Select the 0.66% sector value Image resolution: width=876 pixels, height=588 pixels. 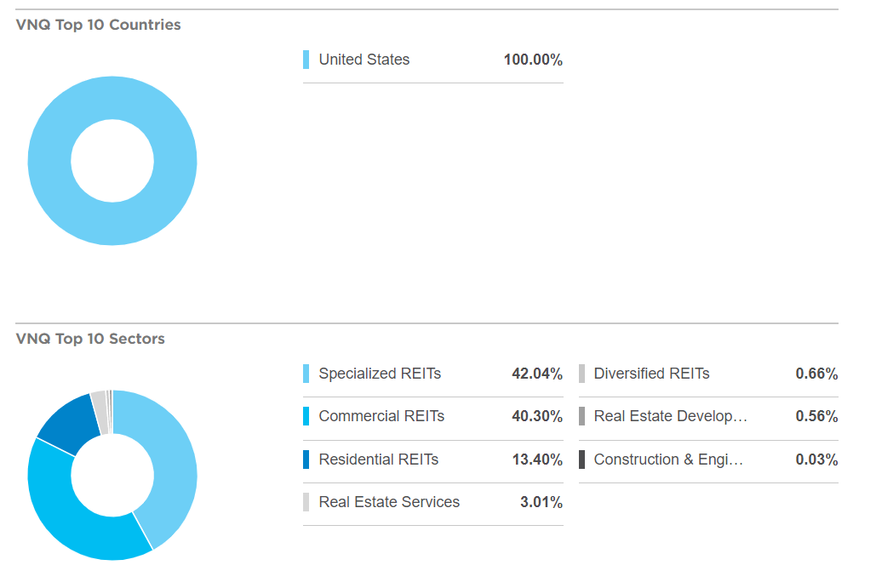coord(816,374)
